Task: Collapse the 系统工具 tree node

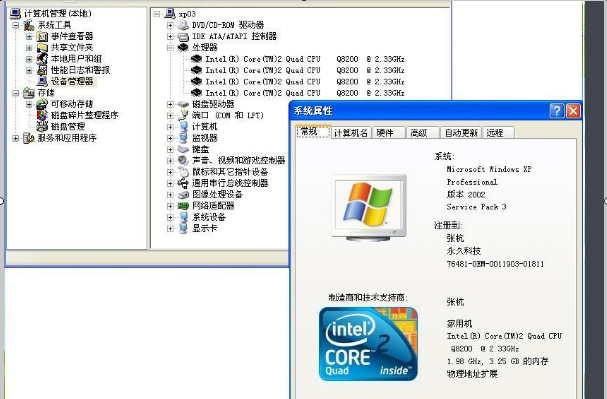Action: click(x=16, y=26)
